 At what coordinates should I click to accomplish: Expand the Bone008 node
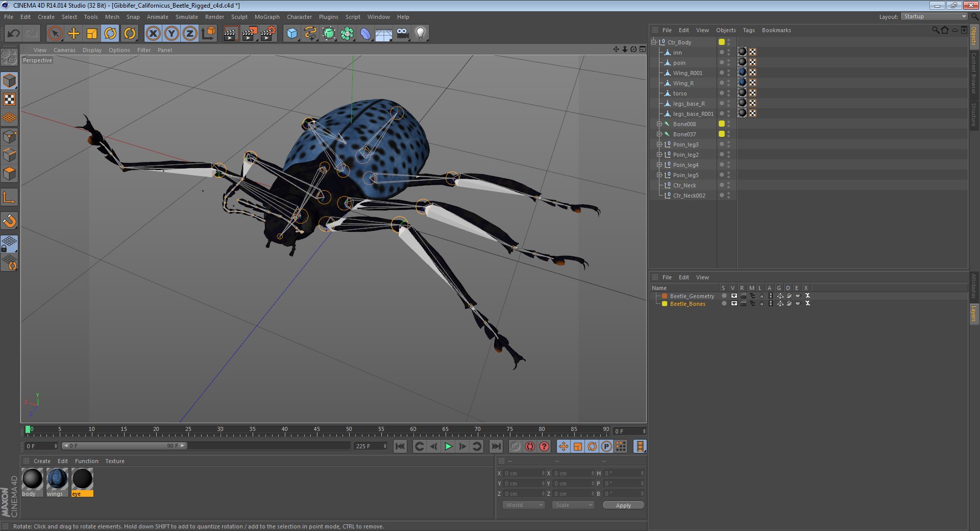pyautogui.click(x=659, y=124)
